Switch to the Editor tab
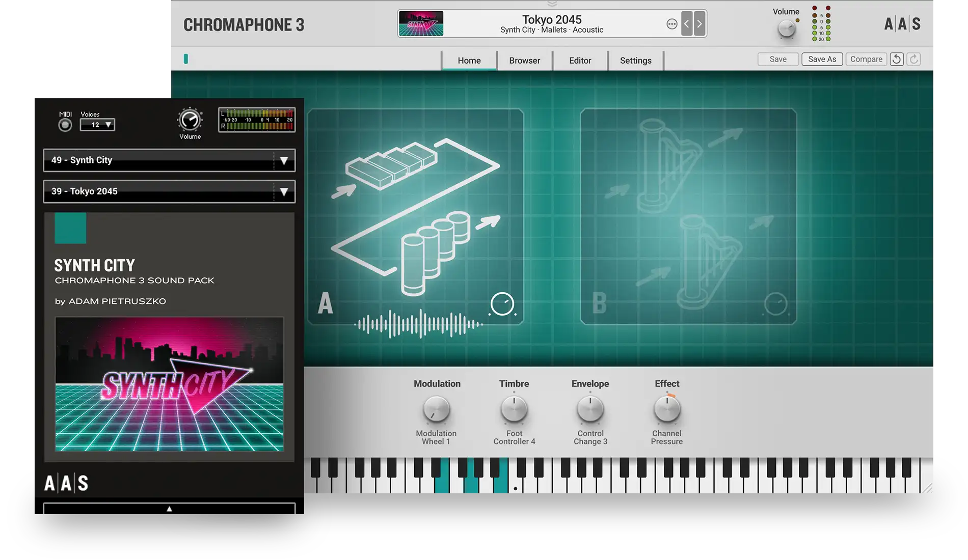968x560 pixels. click(x=580, y=61)
